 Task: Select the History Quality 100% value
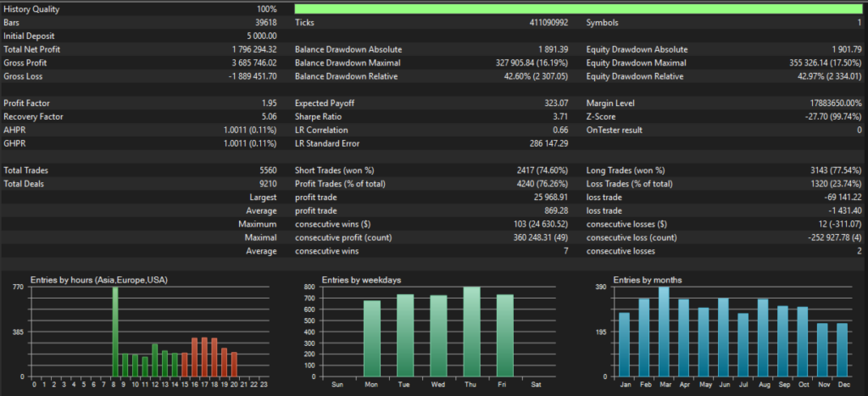[267, 9]
